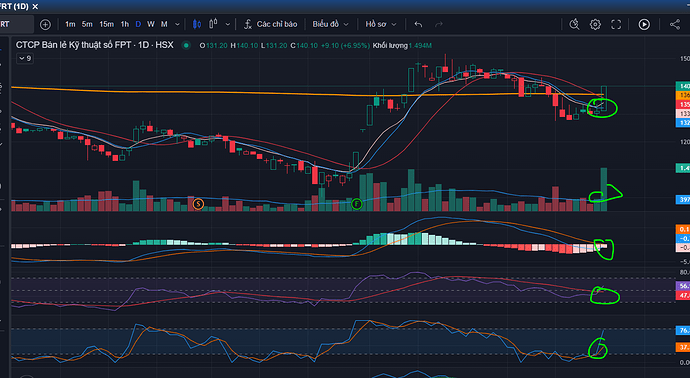Select the hollow candle chart style icon

(x=213, y=24)
